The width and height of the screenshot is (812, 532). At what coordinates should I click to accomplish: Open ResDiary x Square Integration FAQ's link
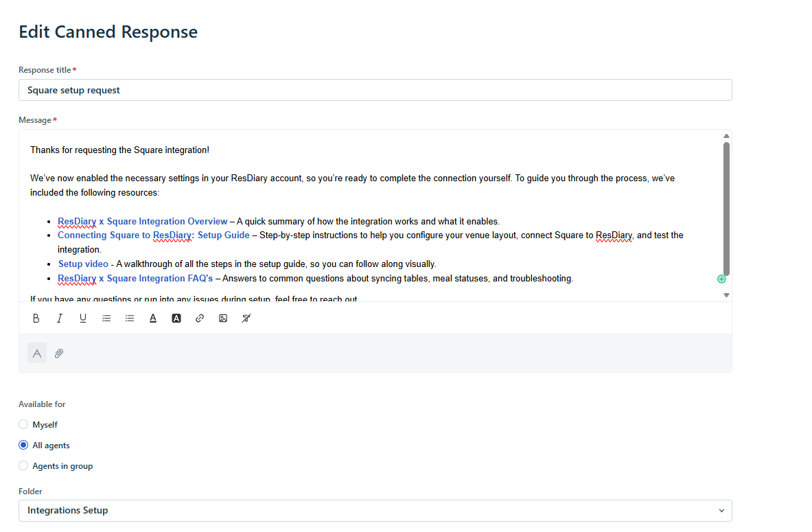tap(135, 279)
